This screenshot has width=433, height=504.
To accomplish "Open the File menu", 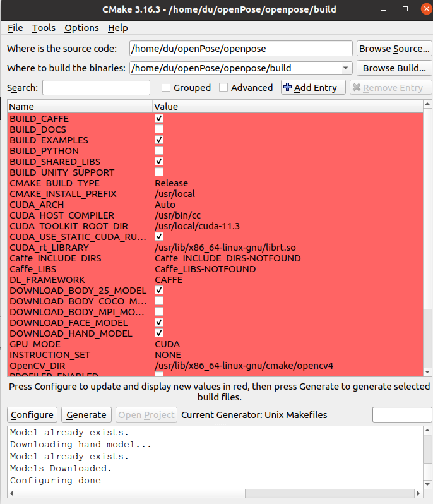I will coord(15,28).
